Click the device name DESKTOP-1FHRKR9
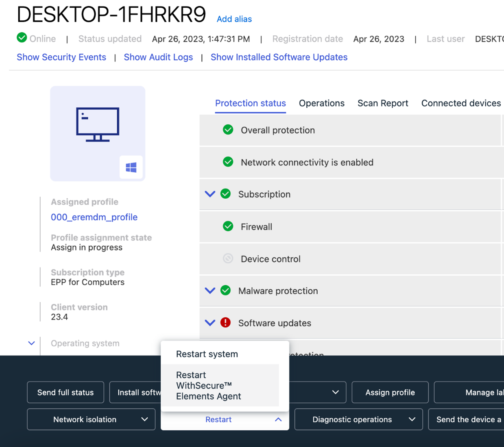The image size is (504, 447). [x=111, y=15]
